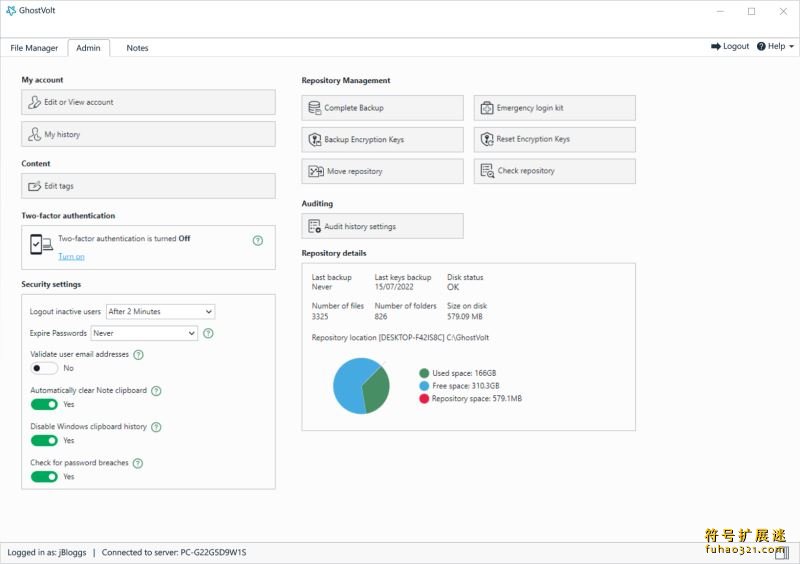Image resolution: width=800 pixels, height=564 pixels.
Task: Click the Complete Backup database icon
Action: pyautogui.click(x=315, y=108)
